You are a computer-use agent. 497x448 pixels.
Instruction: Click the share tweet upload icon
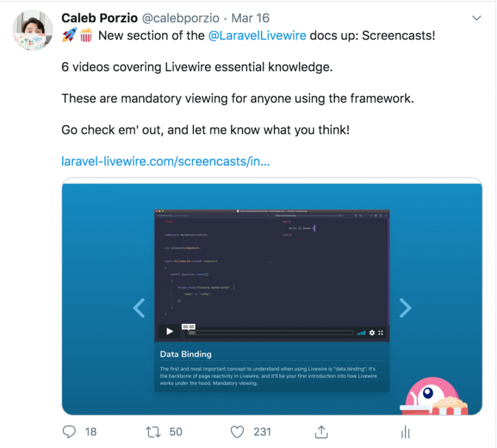coord(321,432)
